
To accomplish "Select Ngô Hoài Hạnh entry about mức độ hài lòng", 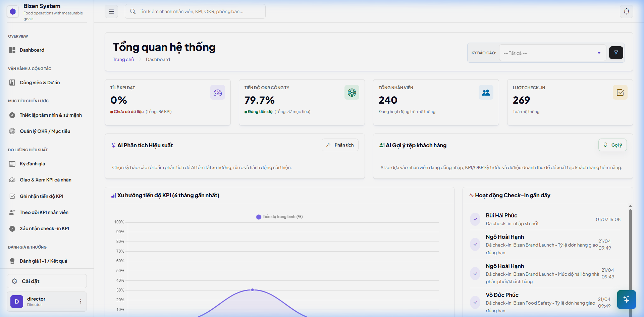I will click(545, 274).
